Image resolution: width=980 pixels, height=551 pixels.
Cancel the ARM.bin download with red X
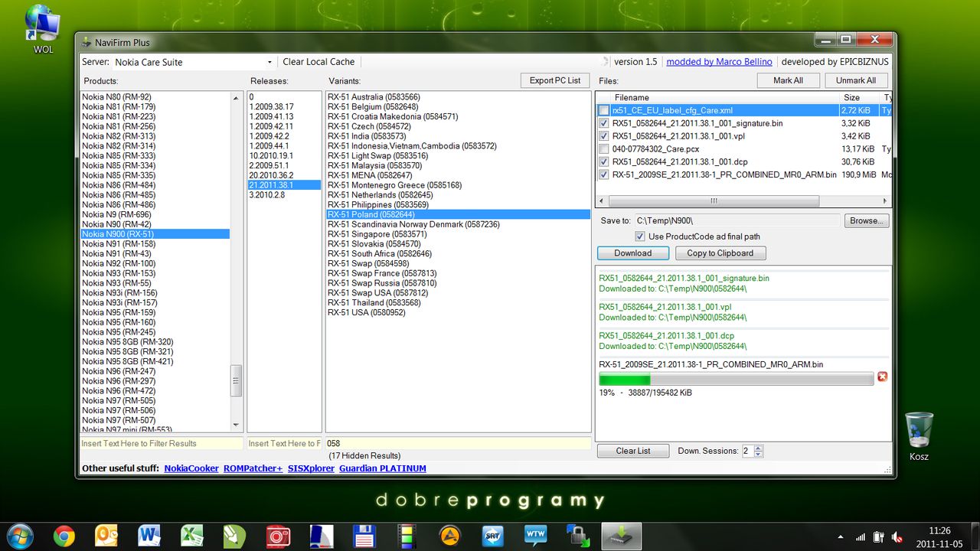click(882, 377)
